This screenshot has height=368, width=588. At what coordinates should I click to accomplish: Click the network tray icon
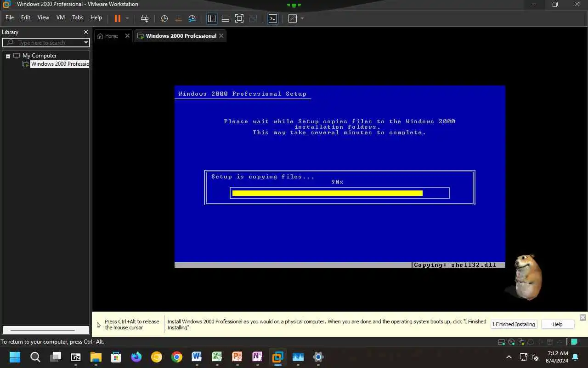(x=523, y=357)
